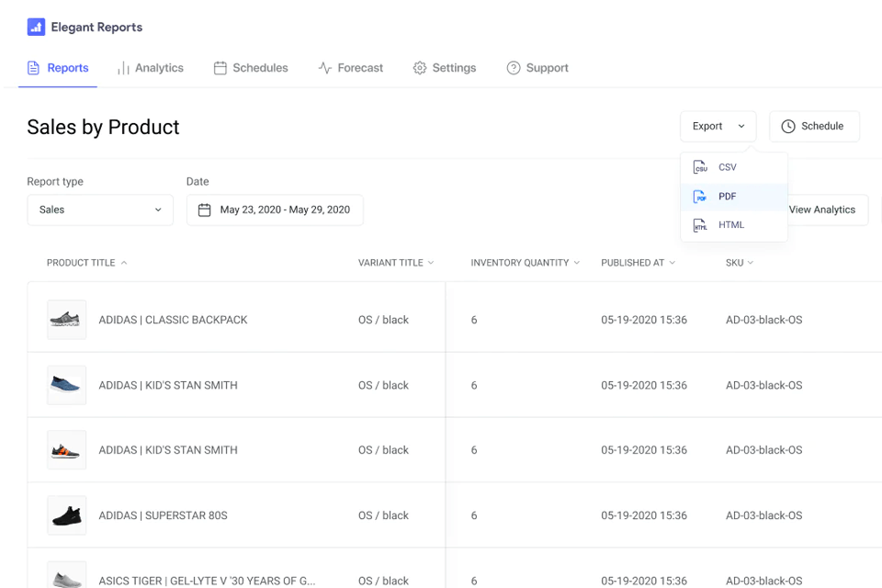Open the Reports tab
Screen dimensions: 882x588
pyautogui.click(x=58, y=68)
